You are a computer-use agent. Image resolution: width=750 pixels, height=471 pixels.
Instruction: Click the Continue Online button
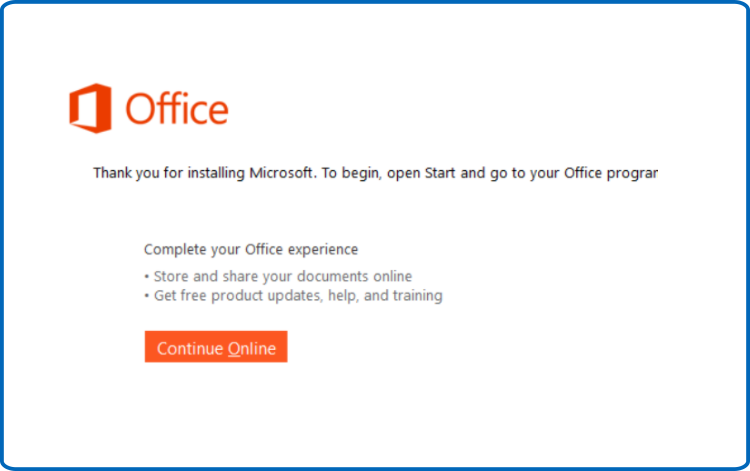pos(216,347)
